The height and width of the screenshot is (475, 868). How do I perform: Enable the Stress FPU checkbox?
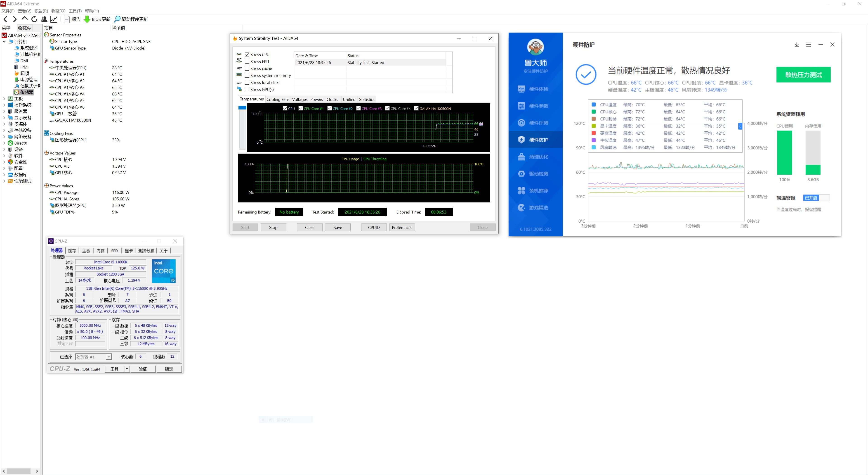pyautogui.click(x=247, y=61)
